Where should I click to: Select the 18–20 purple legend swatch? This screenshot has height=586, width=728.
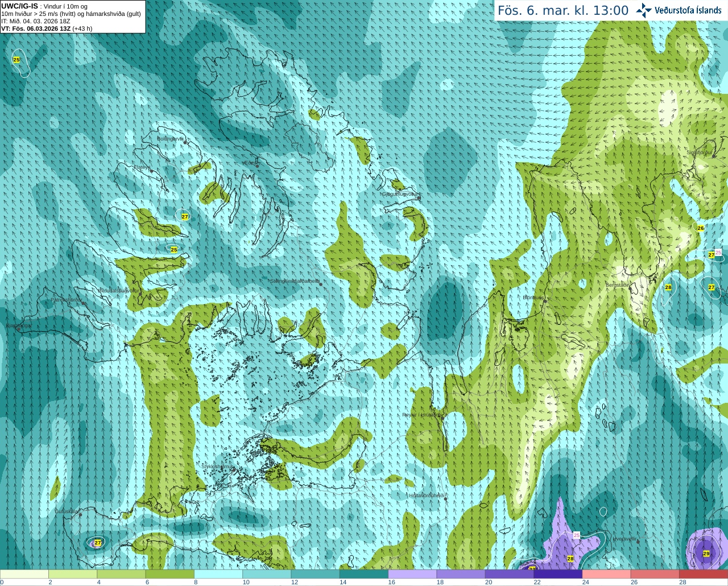461,574
